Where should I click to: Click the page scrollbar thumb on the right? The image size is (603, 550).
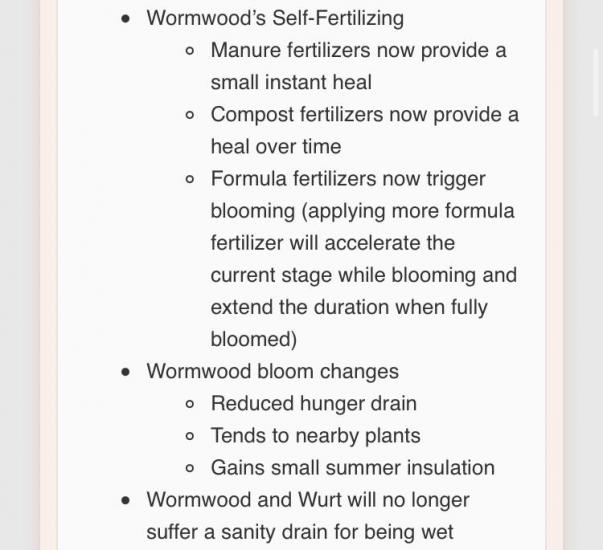click(596, 83)
